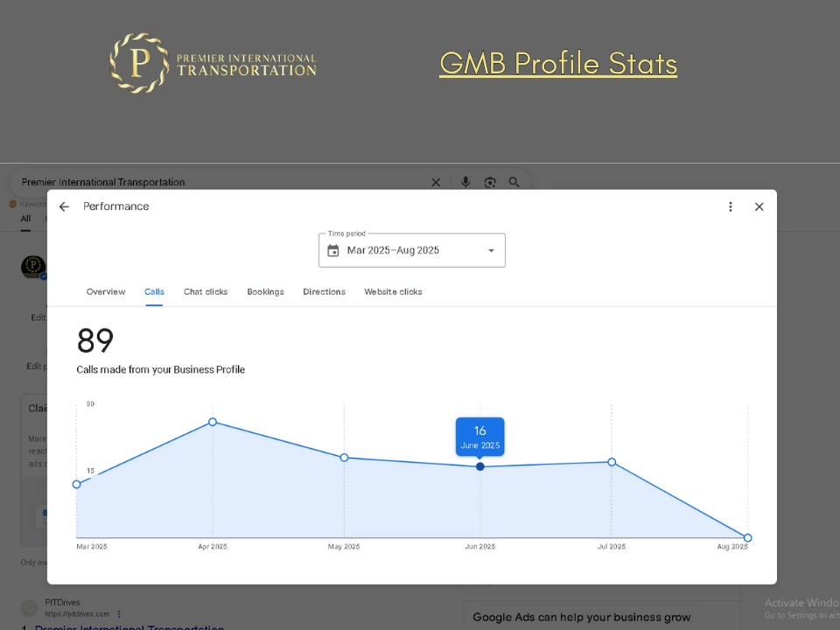This screenshot has height=630, width=840.
Task: Open the three-dot more options menu
Action: (730, 206)
